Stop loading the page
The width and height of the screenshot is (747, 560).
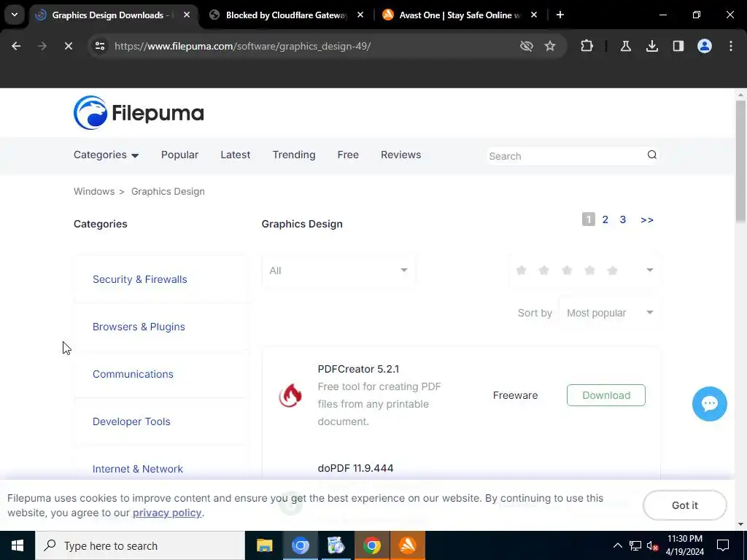point(68,46)
